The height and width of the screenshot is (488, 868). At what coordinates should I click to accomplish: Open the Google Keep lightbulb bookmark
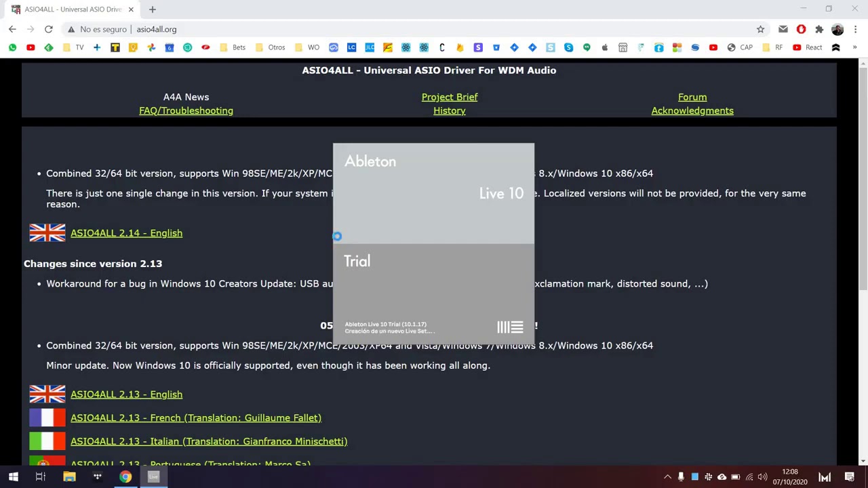coord(133,47)
